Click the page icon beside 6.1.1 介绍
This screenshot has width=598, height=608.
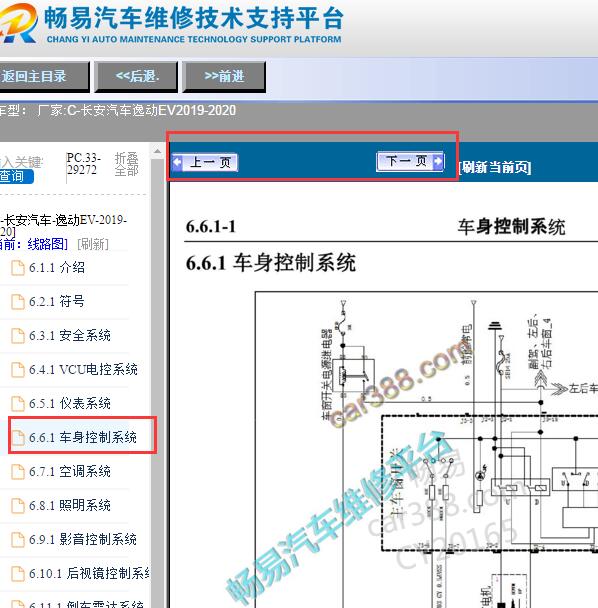[x=17, y=268]
